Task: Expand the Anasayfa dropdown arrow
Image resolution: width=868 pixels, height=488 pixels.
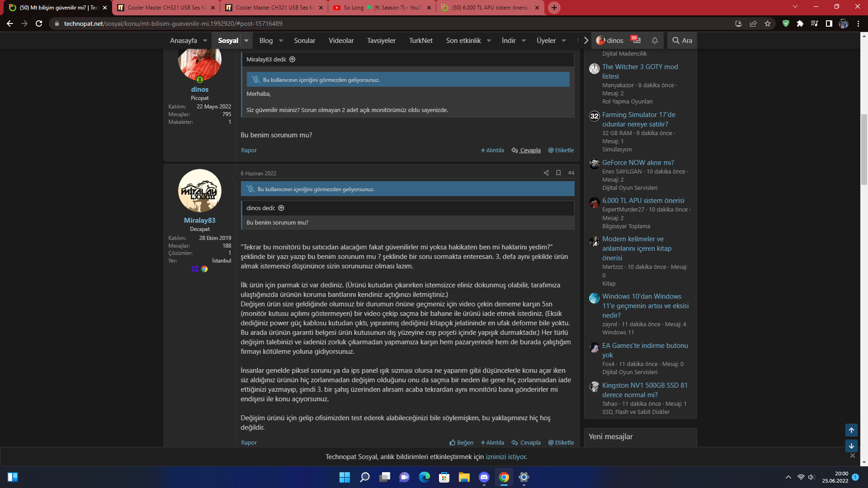Action: point(205,41)
